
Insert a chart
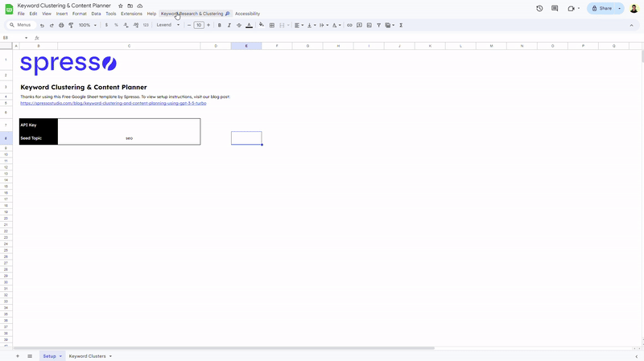[x=369, y=26]
